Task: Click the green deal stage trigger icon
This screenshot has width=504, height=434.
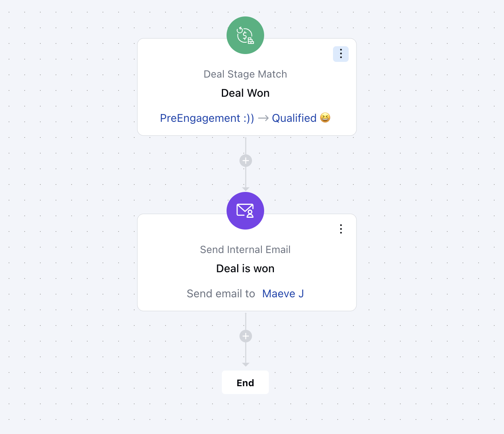Action: click(245, 35)
